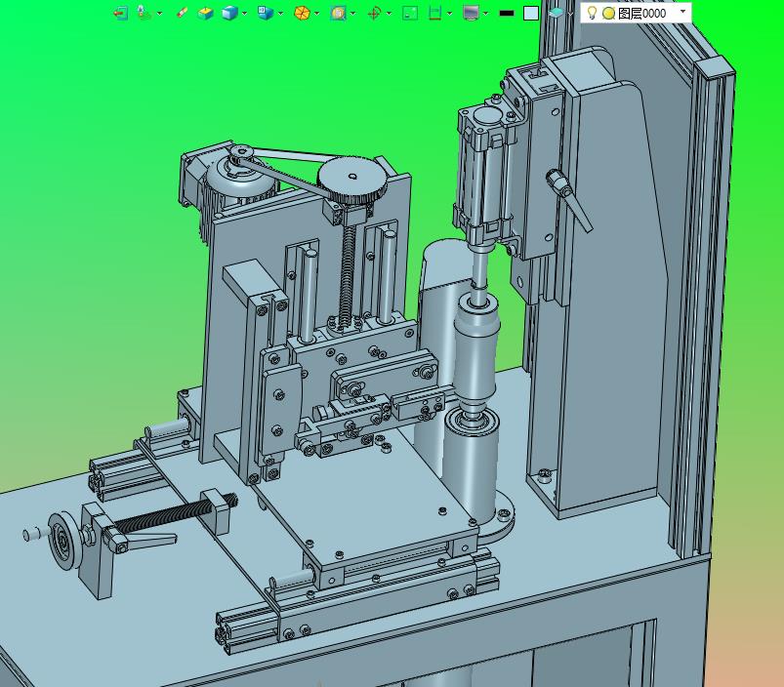Viewport: 784px width, 687px height.
Task: Toggle the light bulb layer visibility icon
Action: [592, 13]
